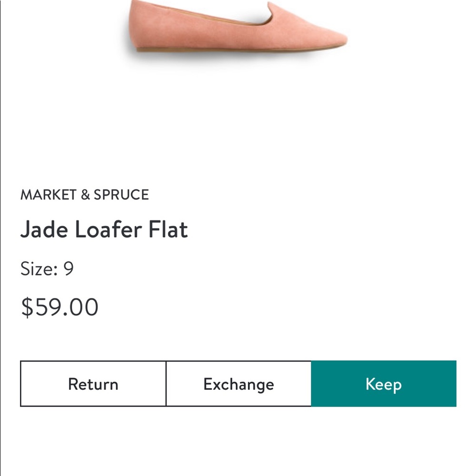View the Jade Loafer Flat product details
The height and width of the screenshot is (476, 476).
105,230
